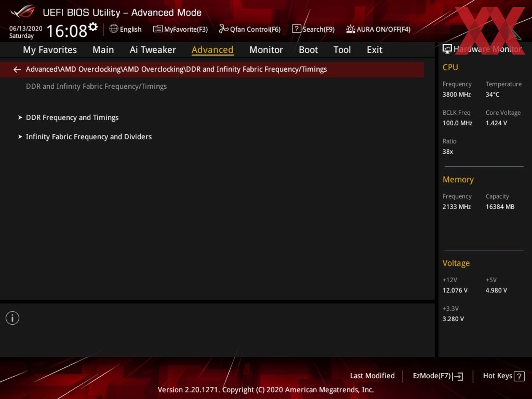The image size is (532, 399).
Task: Open Qfan Control(F6)
Action: (x=255, y=29)
